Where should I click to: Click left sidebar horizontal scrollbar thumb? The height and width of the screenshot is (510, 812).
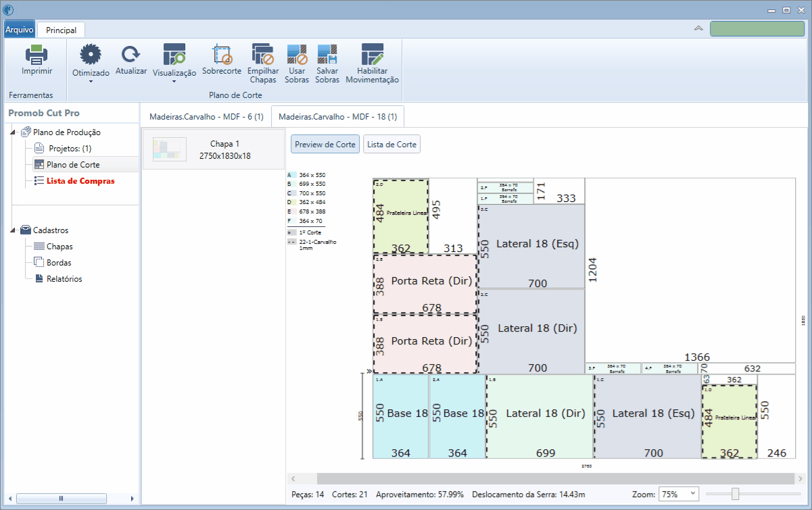click(x=61, y=499)
